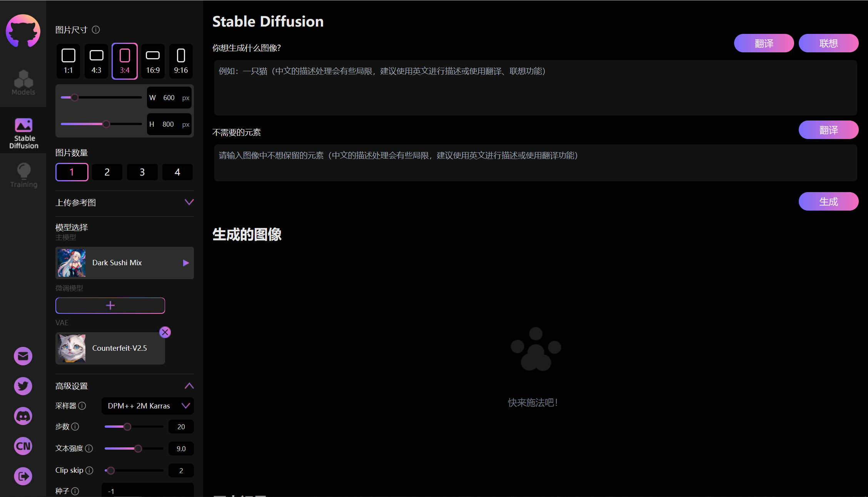Select the 9:16 aspect ratio option

pos(180,60)
